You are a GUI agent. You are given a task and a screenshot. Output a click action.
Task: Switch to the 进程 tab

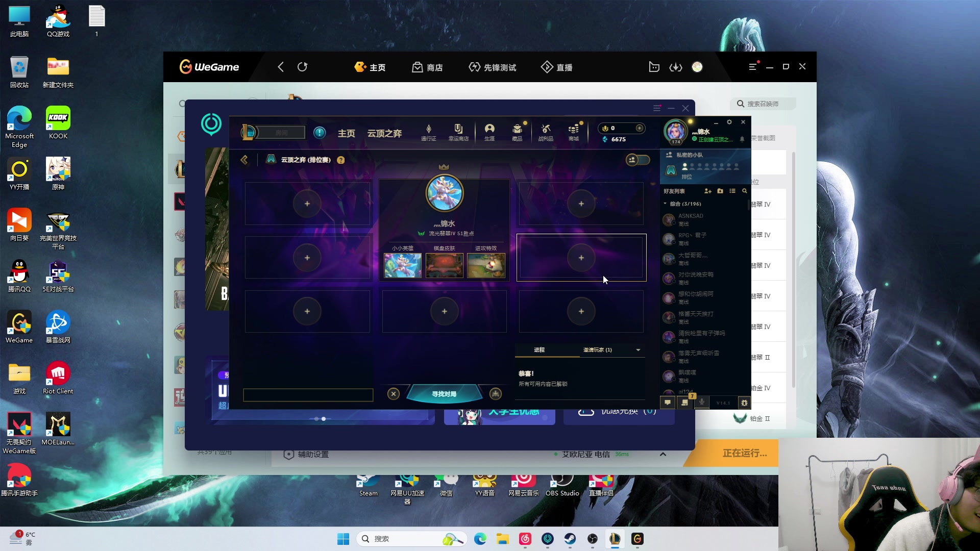[x=539, y=350]
